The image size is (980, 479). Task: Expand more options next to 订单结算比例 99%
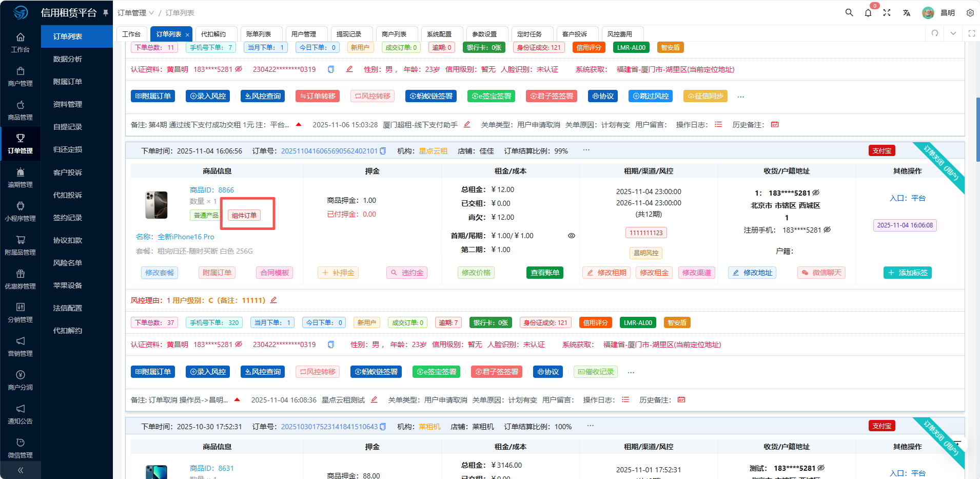point(586,150)
